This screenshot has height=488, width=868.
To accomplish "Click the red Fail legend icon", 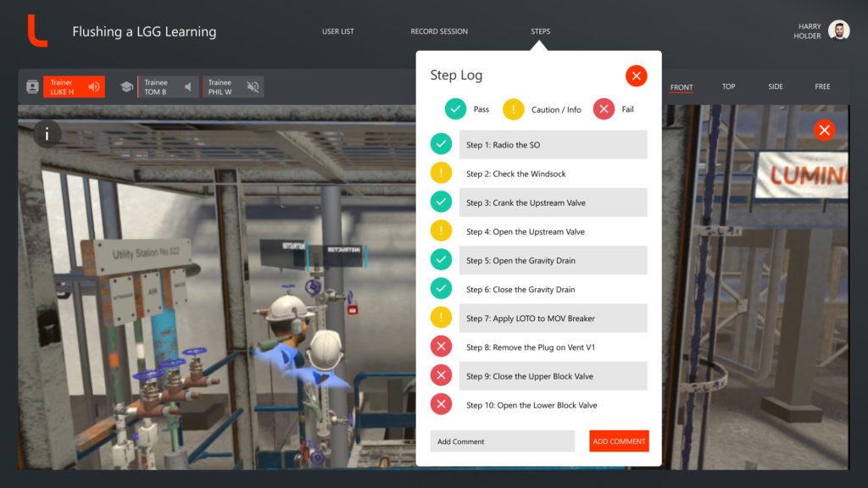I will [x=604, y=109].
